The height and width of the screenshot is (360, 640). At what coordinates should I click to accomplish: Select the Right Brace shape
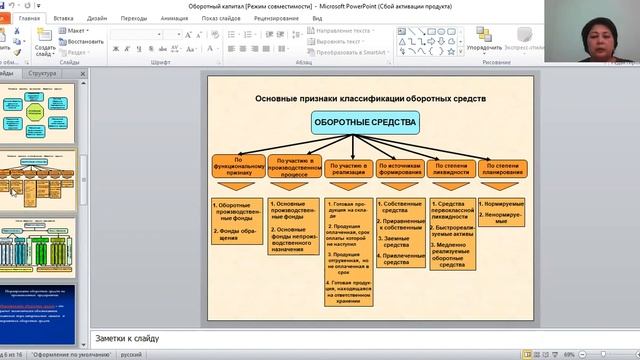pyautogui.click(x=441, y=51)
